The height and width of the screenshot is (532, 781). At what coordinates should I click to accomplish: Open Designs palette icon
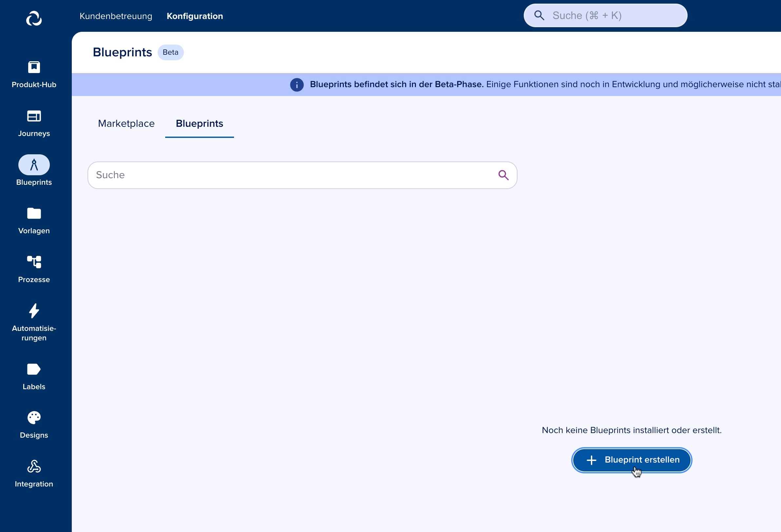coord(34,418)
